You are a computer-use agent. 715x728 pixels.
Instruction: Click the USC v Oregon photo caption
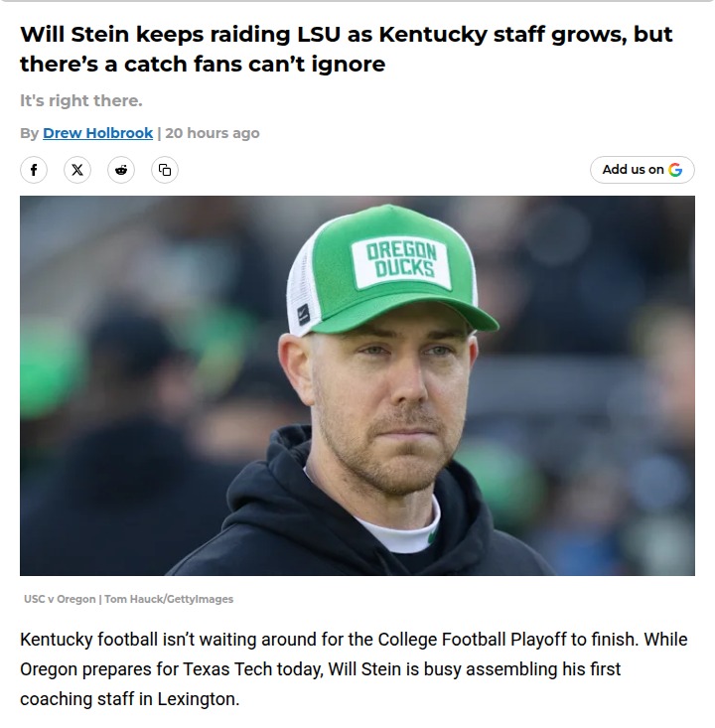pos(60,599)
